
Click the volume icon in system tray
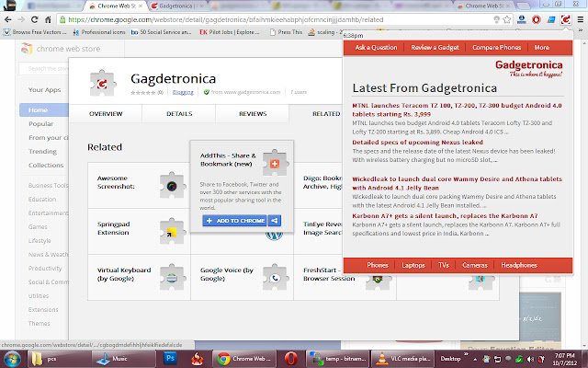[530, 359]
